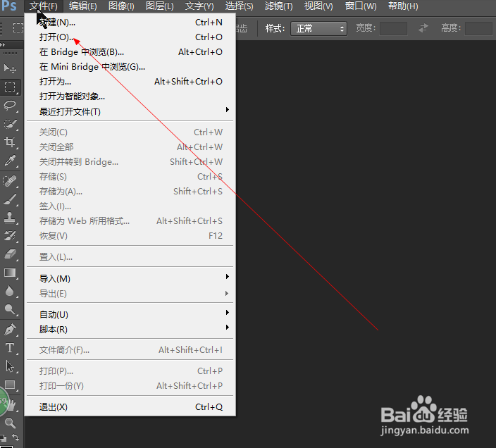496x448 pixels.
Task: Open the 文字(Y) menu
Action: [x=199, y=6]
